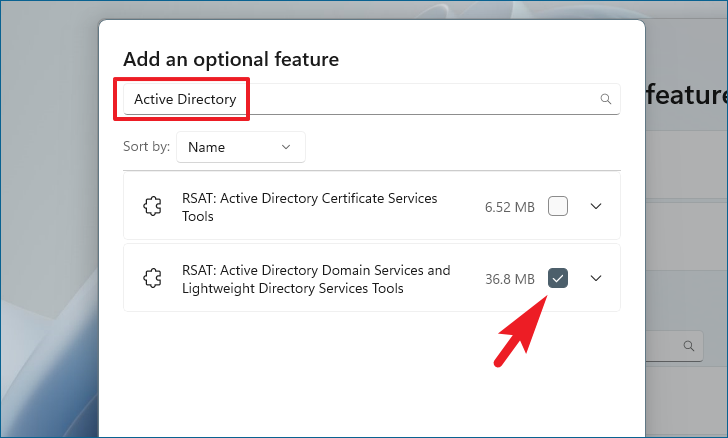
Task: Expand details for Domain Services and Lightweight Directory Tools
Action: coord(596,278)
